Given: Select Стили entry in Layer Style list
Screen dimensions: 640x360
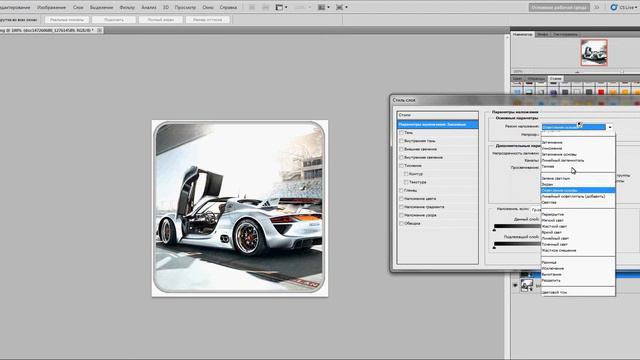Looking at the screenshot, I should pos(438,115).
